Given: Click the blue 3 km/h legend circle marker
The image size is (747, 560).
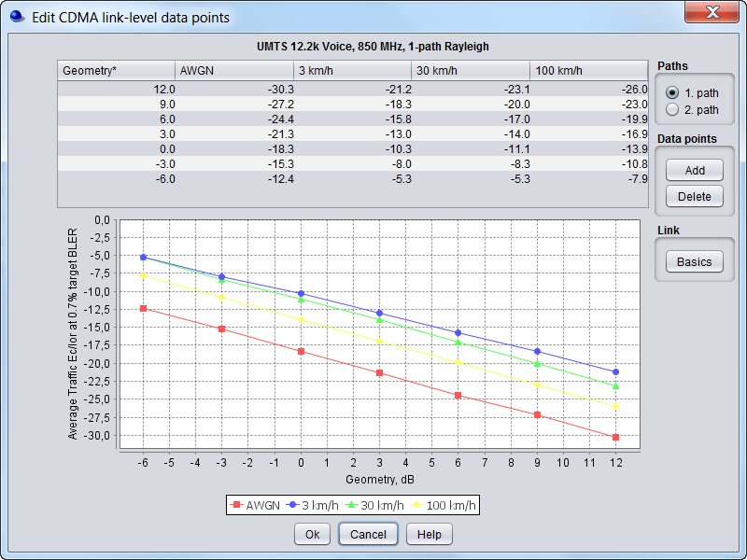Looking at the screenshot, I should click(292, 505).
